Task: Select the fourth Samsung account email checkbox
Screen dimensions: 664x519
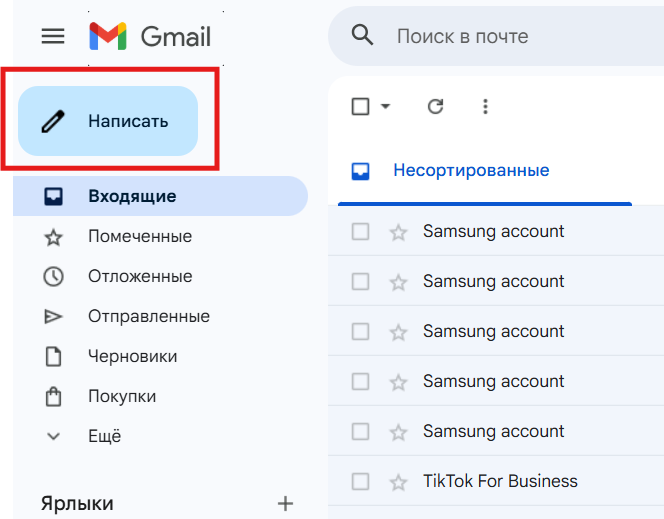Action: [x=360, y=381]
